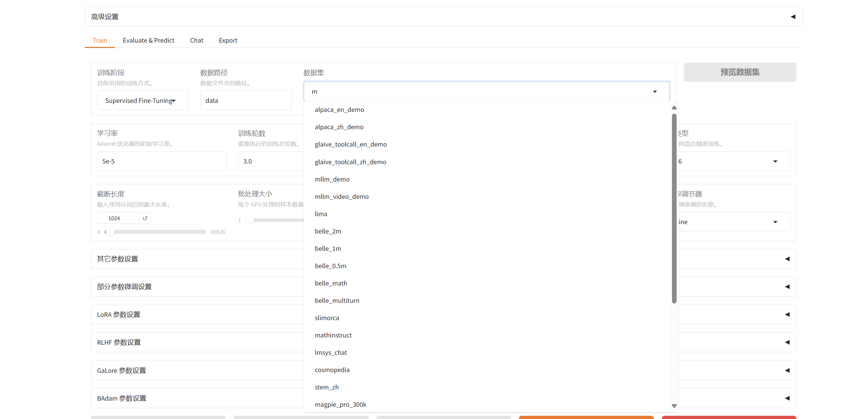The width and height of the screenshot is (868, 419).
Task: Switch to Evaluate & Predict tab
Action: 148,40
